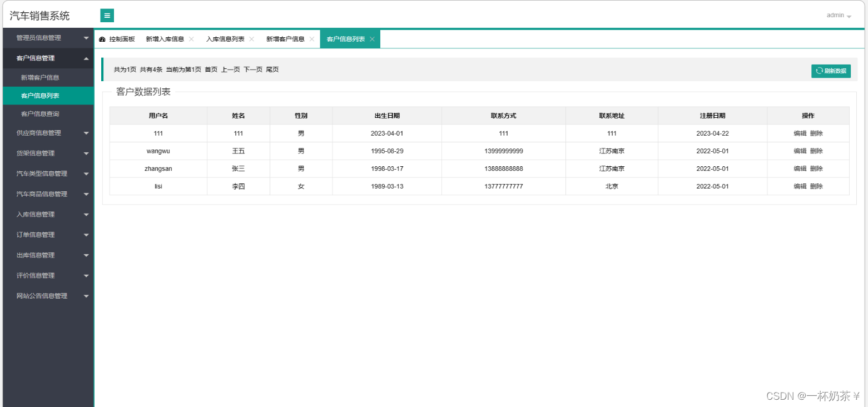Screen dimensions: 868x407
Task: Expand 汽车类型信息管理 menu
Action: pyautogui.click(x=48, y=173)
